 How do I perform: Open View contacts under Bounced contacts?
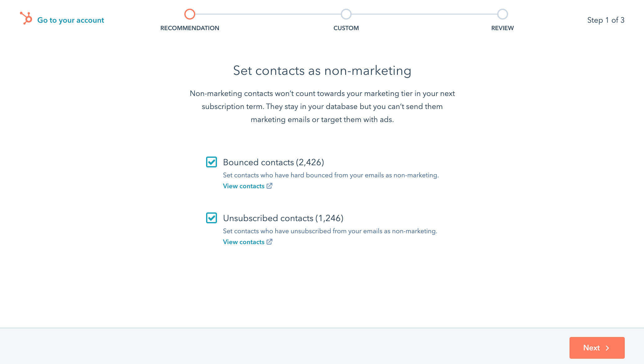pos(244,186)
